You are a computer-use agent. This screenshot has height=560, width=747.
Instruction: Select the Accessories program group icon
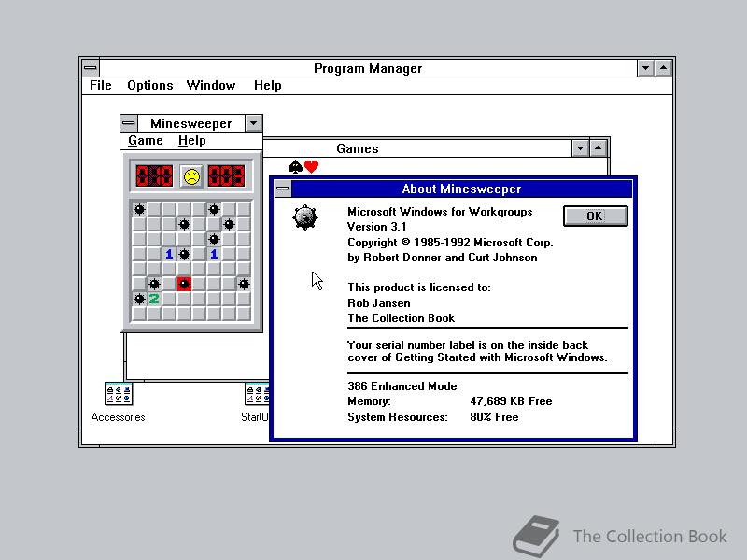(119, 402)
